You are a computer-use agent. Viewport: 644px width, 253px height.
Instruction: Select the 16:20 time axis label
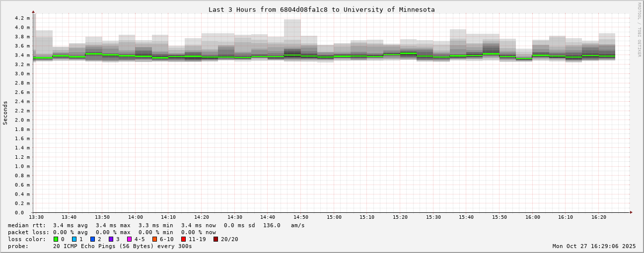point(599,217)
